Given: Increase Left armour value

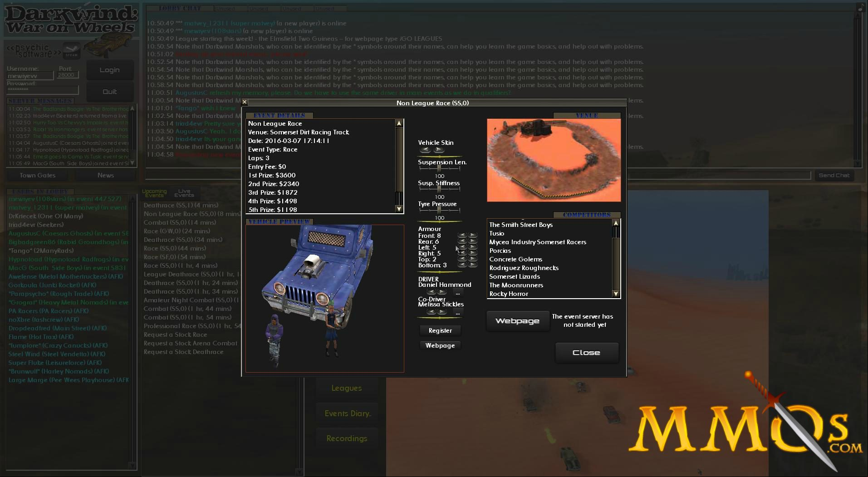Looking at the screenshot, I should (x=473, y=247).
